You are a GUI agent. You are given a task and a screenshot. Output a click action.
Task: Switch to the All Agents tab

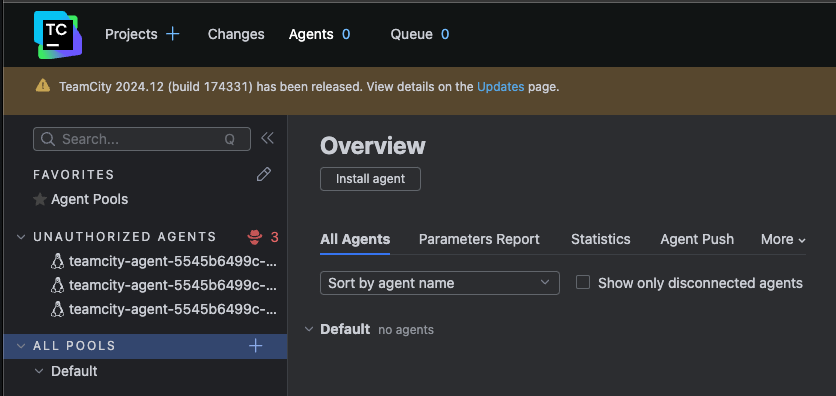pos(355,240)
